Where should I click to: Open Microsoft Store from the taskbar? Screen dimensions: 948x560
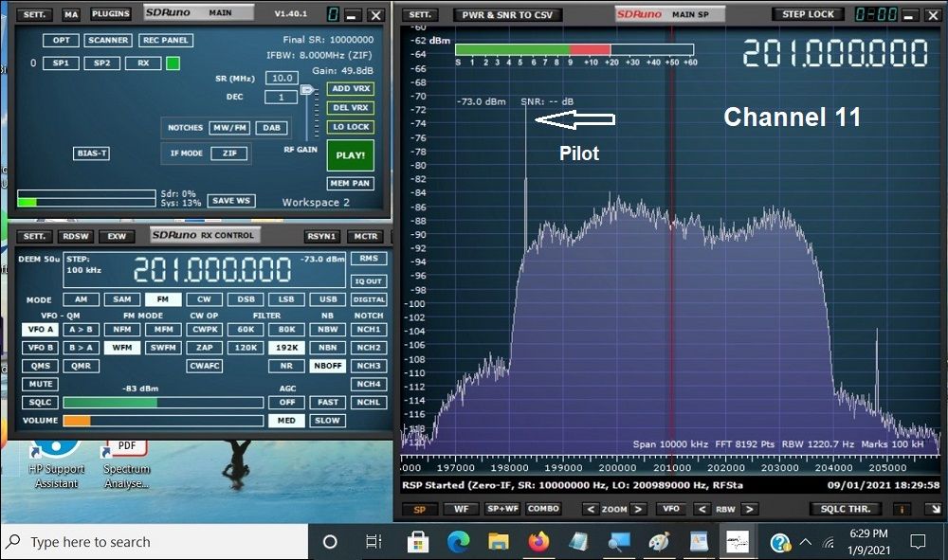click(418, 542)
